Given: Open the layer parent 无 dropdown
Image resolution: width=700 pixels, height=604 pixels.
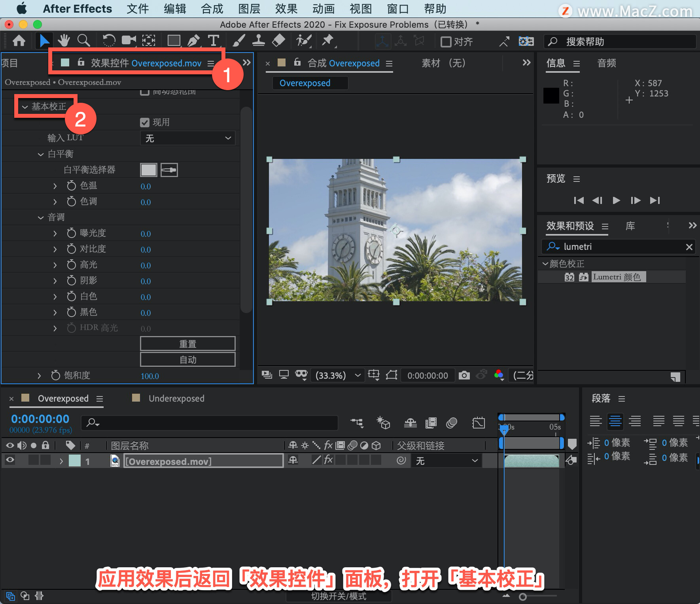Looking at the screenshot, I should coord(447,461).
